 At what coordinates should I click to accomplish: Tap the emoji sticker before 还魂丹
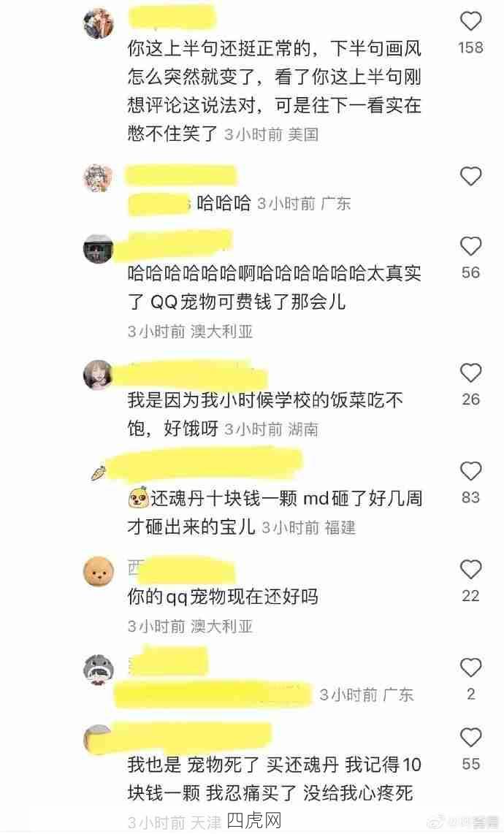pyautogui.click(x=138, y=498)
